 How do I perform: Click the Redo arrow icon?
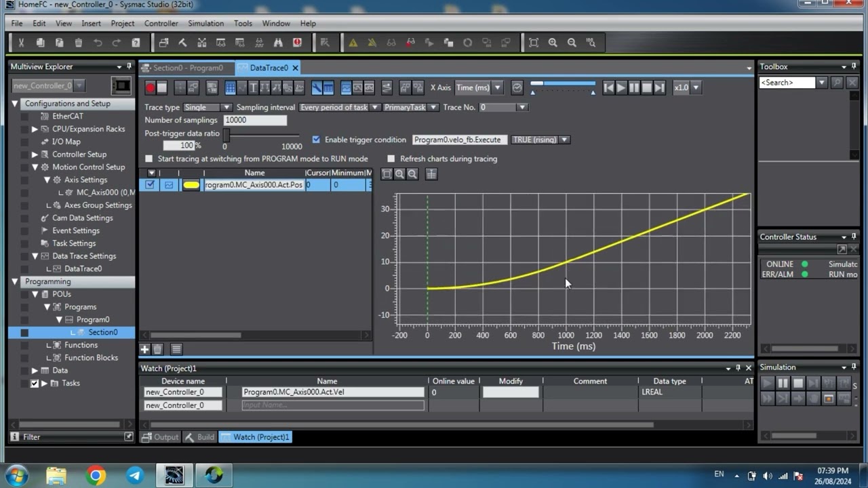116,43
